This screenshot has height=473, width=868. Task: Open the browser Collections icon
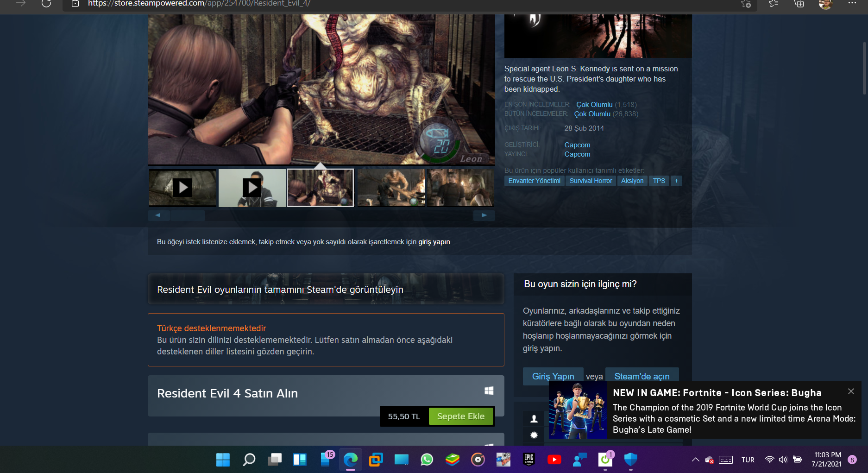click(x=799, y=4)
